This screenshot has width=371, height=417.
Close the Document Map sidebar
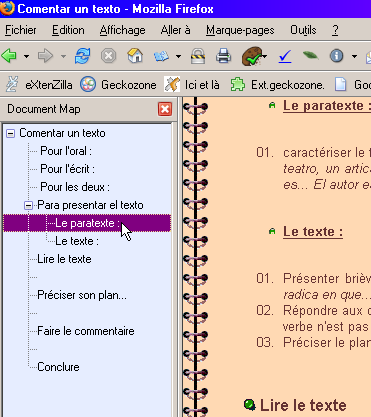165,109
